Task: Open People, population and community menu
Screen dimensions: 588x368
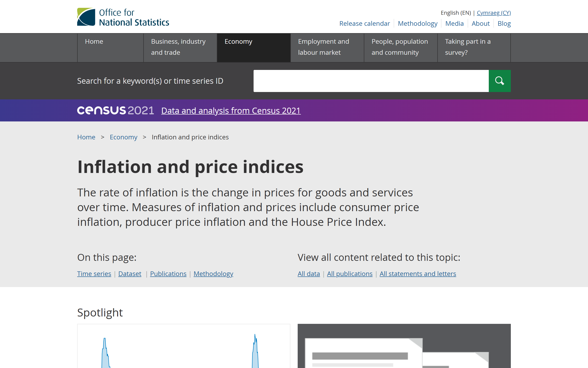Action: point(400,48)
